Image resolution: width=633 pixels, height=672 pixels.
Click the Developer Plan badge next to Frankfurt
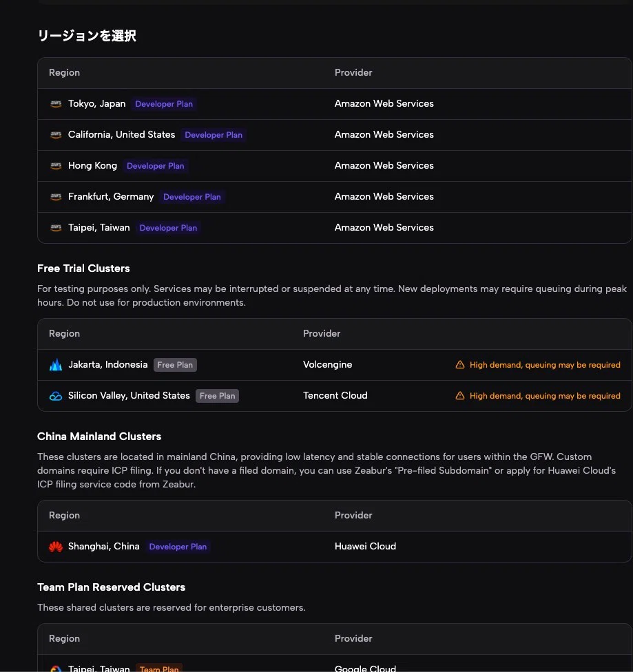191,197
